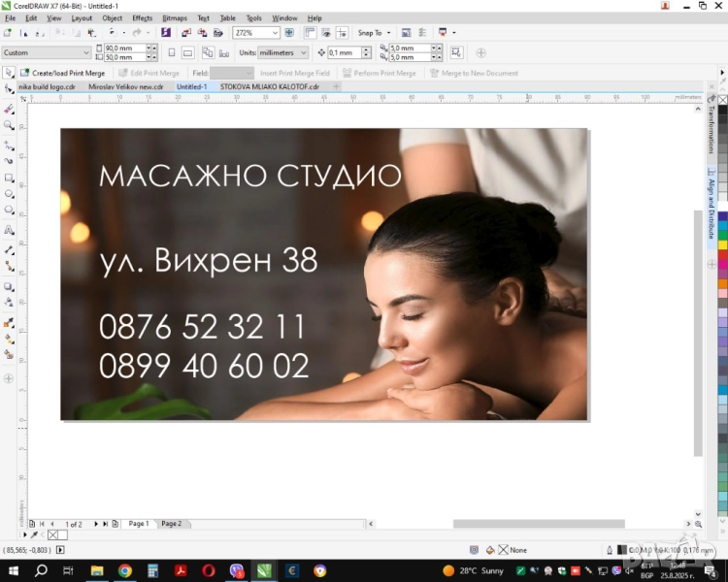Select the Parallel Dimension tool
This screenshot has height=582, width=728.
pyautogui.click(x=9, y=250)
